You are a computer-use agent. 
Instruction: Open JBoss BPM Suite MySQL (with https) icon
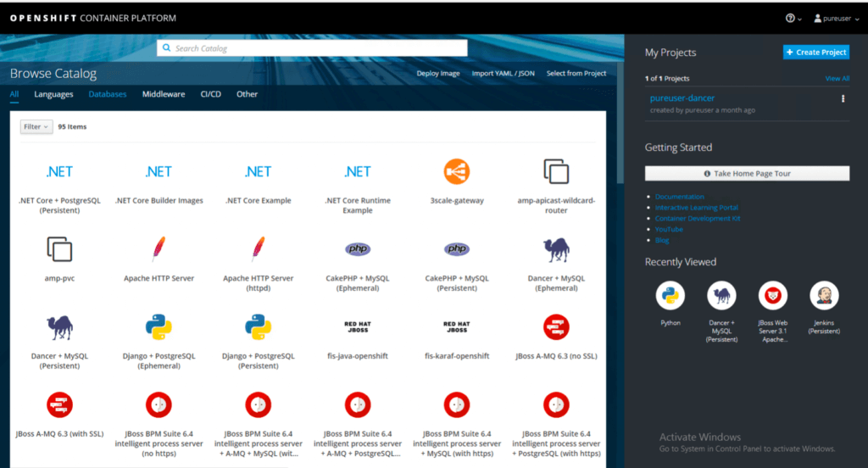point(457,405)
